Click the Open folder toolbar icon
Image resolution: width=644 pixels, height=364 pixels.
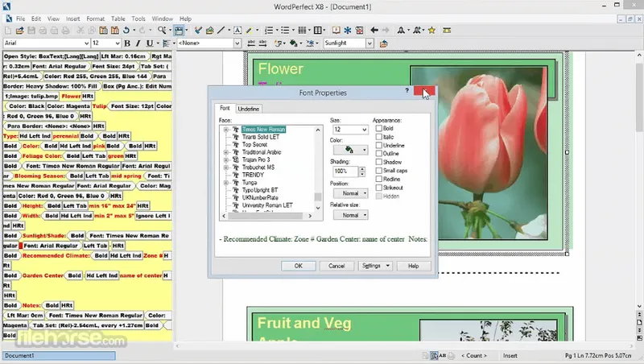coord(19,31)
